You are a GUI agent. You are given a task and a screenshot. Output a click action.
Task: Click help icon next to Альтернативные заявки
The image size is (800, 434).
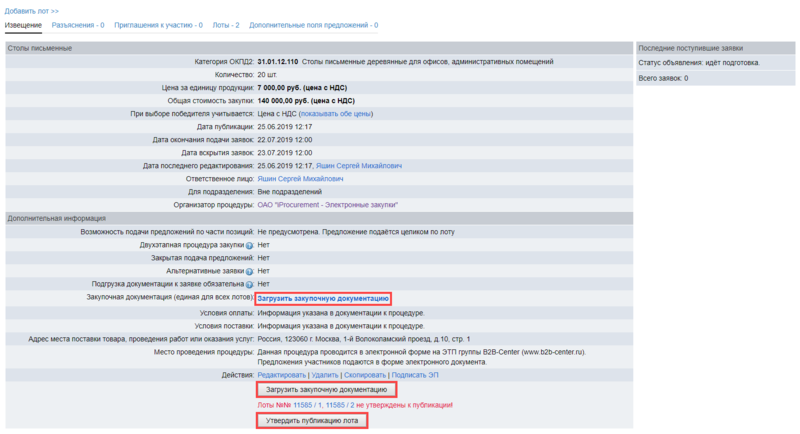pos(249,270)
